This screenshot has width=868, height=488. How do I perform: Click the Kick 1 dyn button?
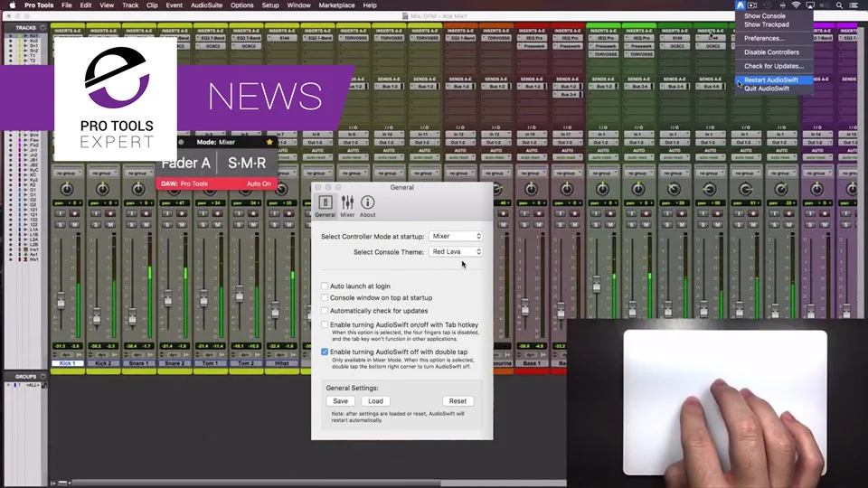pyautogui.click(x=67, y=354)
